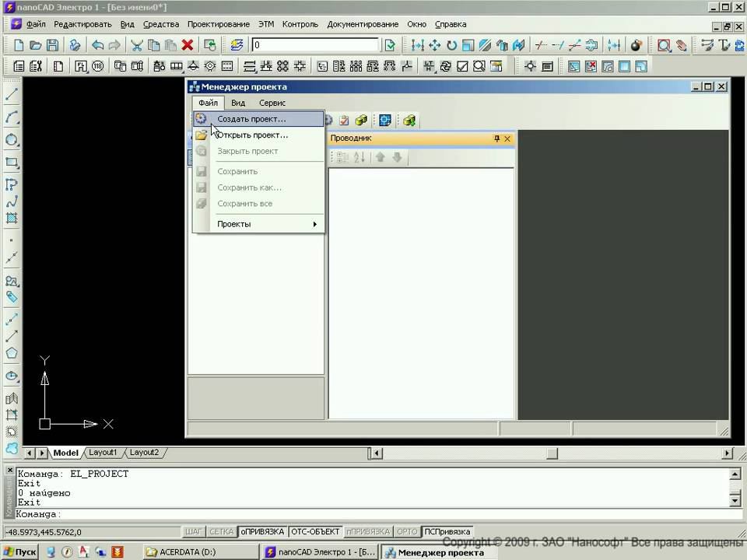Open the Layers manager icon

coord(237,45)
